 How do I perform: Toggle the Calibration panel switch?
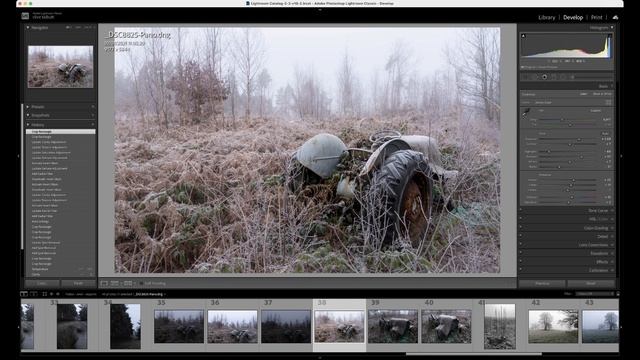tap(521, 270)
